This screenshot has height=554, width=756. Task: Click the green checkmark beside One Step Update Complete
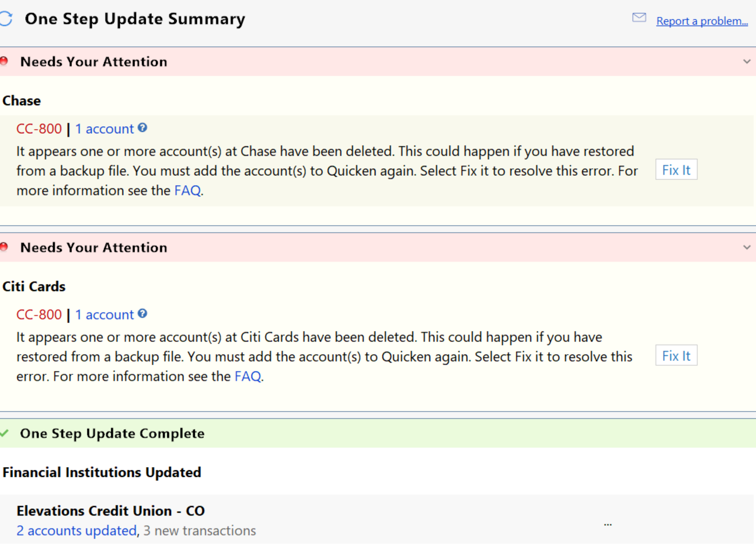[4, 433]
